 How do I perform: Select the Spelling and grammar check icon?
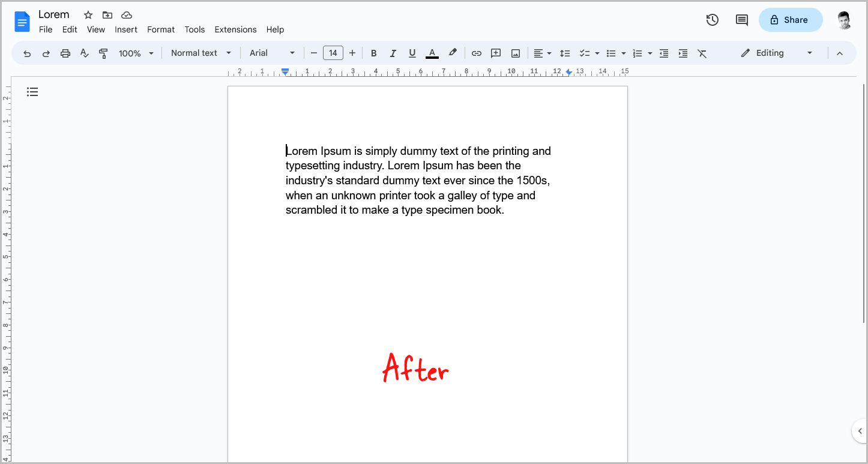point(84,53)
